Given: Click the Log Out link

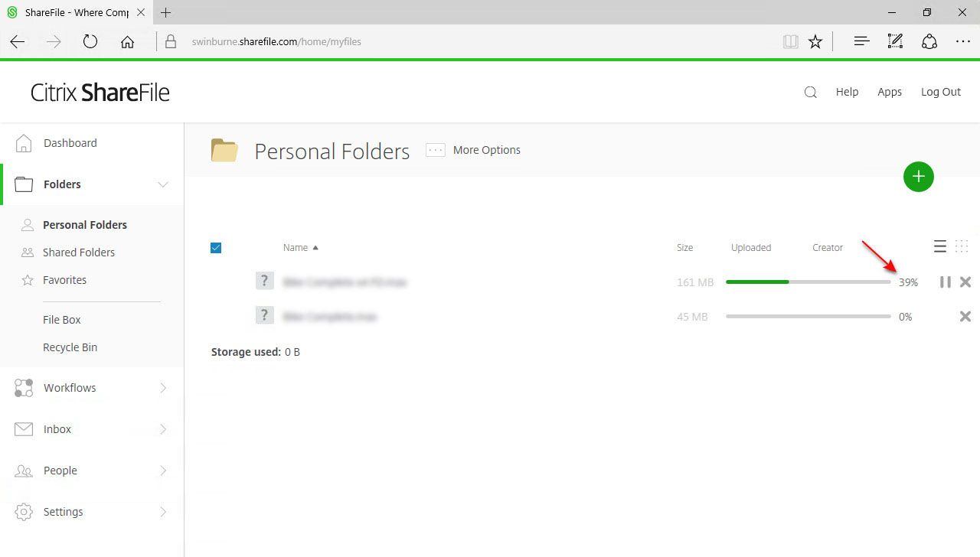Looking at the screenshot, I should tap(940, 92).
